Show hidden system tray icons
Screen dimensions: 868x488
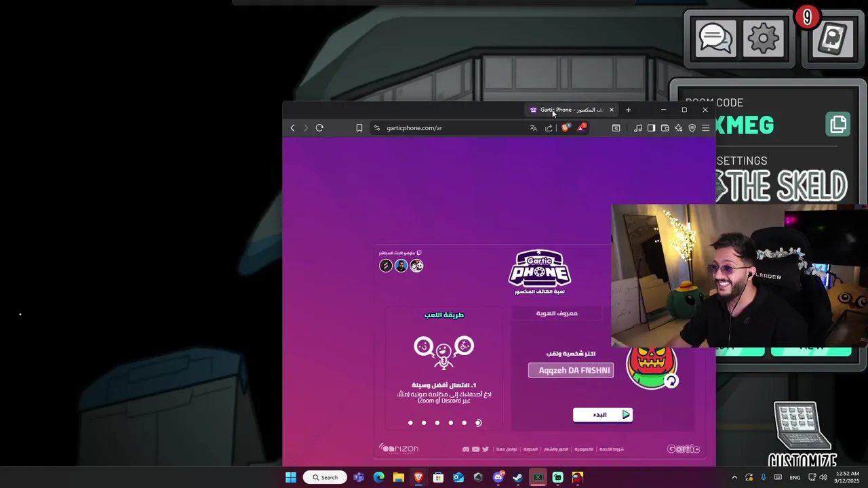pos(734,477)
